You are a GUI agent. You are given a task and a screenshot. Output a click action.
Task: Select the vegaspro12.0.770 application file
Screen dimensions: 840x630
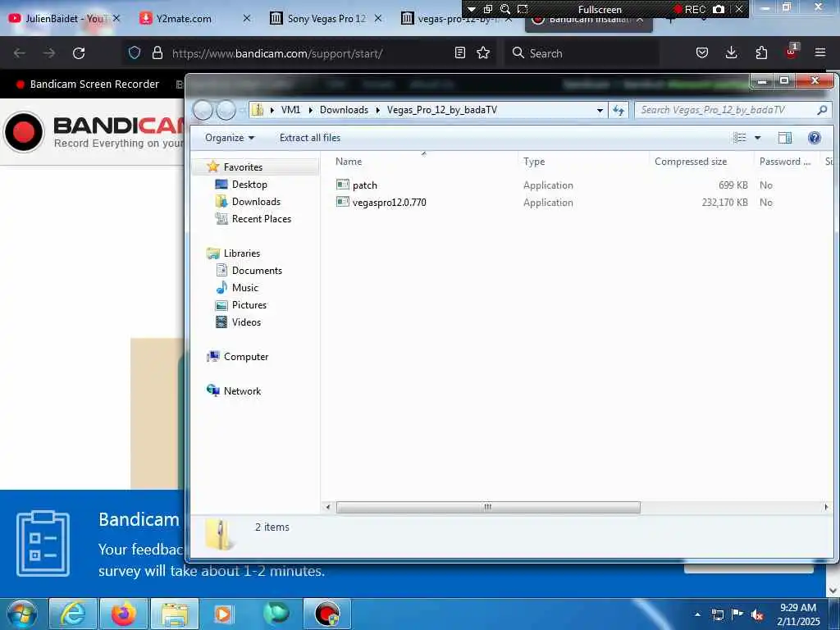[x=381, y=202]
